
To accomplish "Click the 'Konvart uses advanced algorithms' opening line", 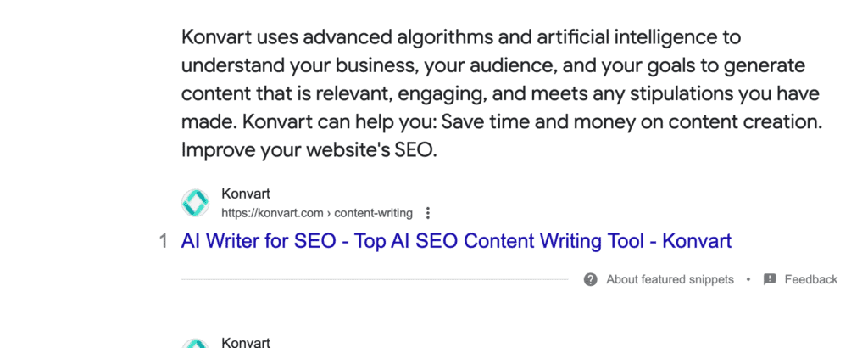I will tap(339, 37).
